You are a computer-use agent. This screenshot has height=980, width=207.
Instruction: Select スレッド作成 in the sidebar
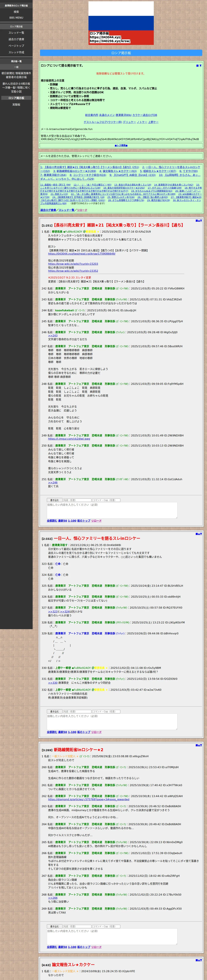point(16,52)
